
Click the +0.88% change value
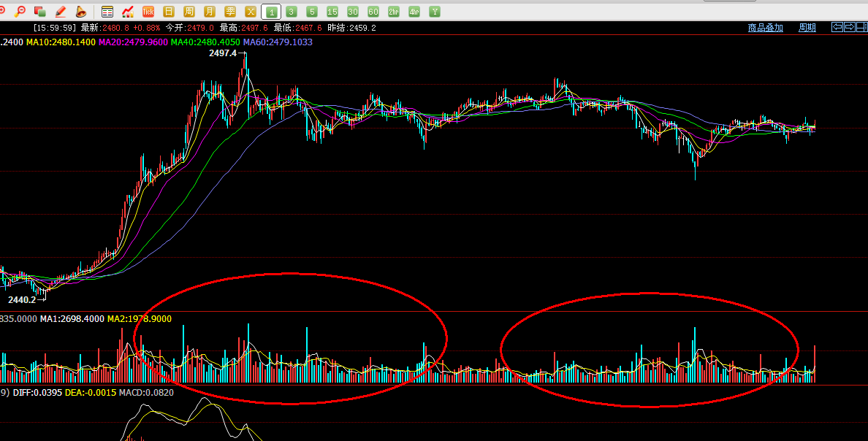[147, 28]
